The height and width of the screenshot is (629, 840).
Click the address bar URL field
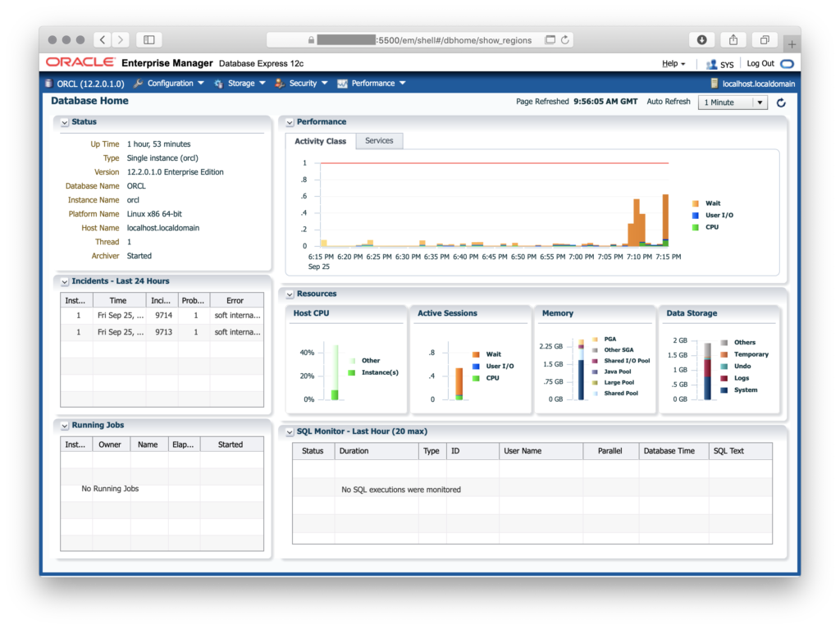pos(421,39)
